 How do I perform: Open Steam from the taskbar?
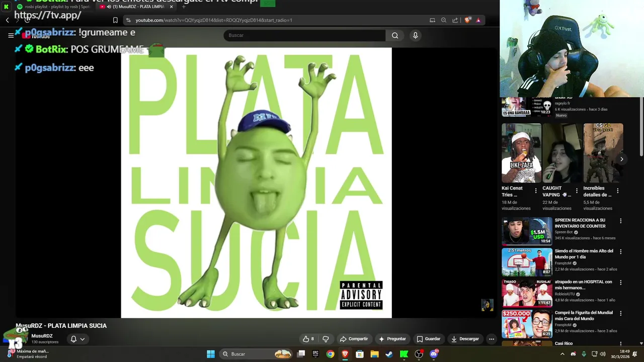[389, 354]
